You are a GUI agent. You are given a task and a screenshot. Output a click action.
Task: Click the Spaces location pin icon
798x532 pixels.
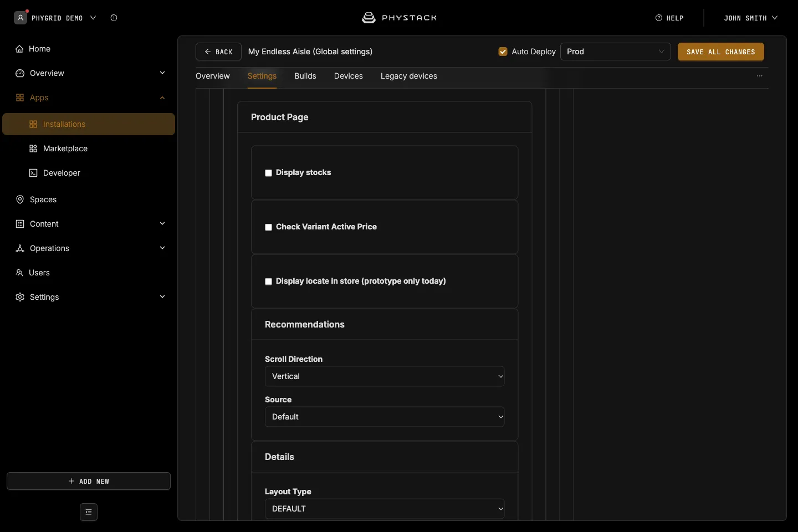click(x=20, y=199)
